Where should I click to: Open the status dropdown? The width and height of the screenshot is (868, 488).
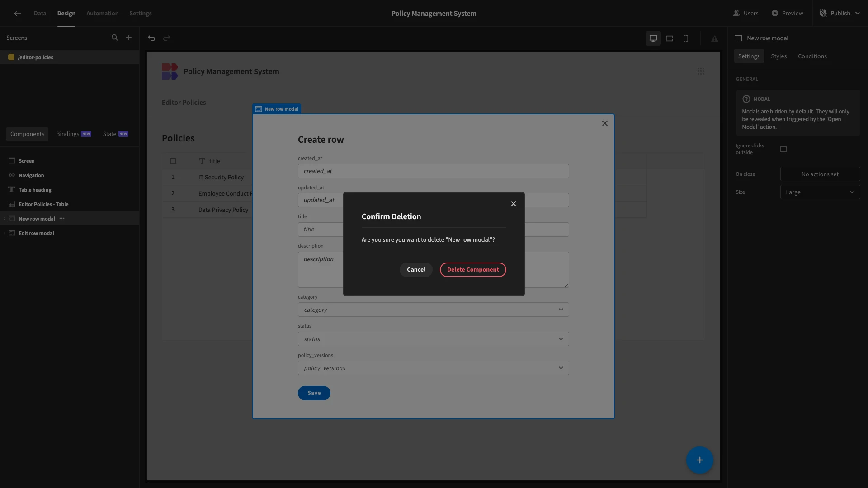433,339
